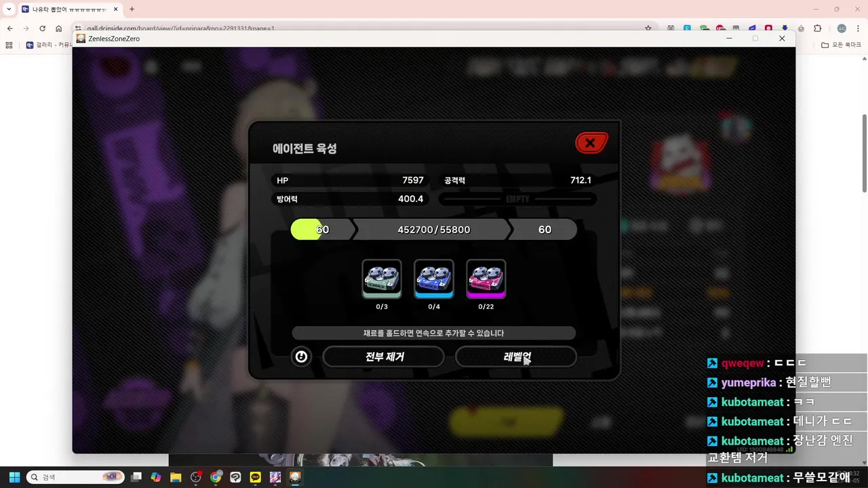Switch to ZenlessZoneZero taskbar icon
Image resolution: width=868 pixels, height=488 pixels.
click(295, 477)
